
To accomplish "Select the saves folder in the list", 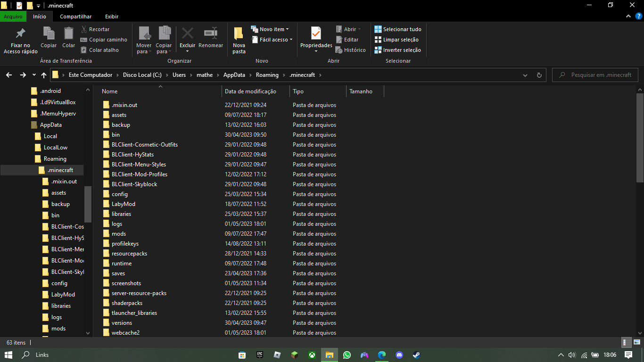I will 118,273.
